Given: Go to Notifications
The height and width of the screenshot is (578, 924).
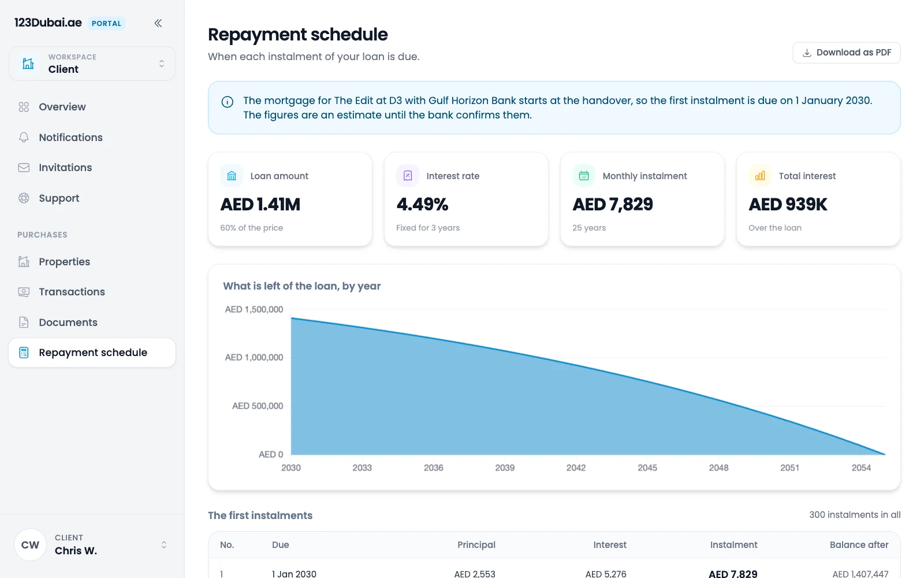Looking at the screenshot, I should (92, 138).
